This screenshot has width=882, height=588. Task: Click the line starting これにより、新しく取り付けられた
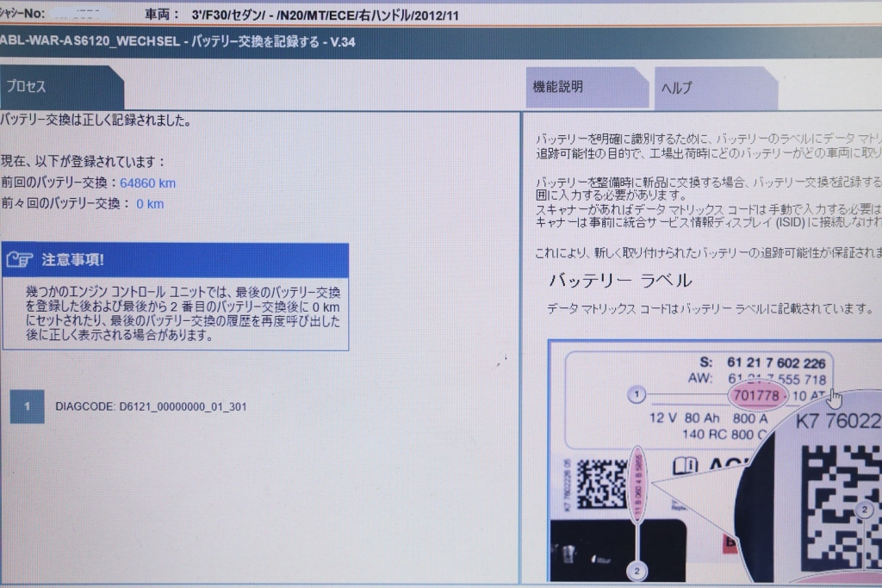709,253
